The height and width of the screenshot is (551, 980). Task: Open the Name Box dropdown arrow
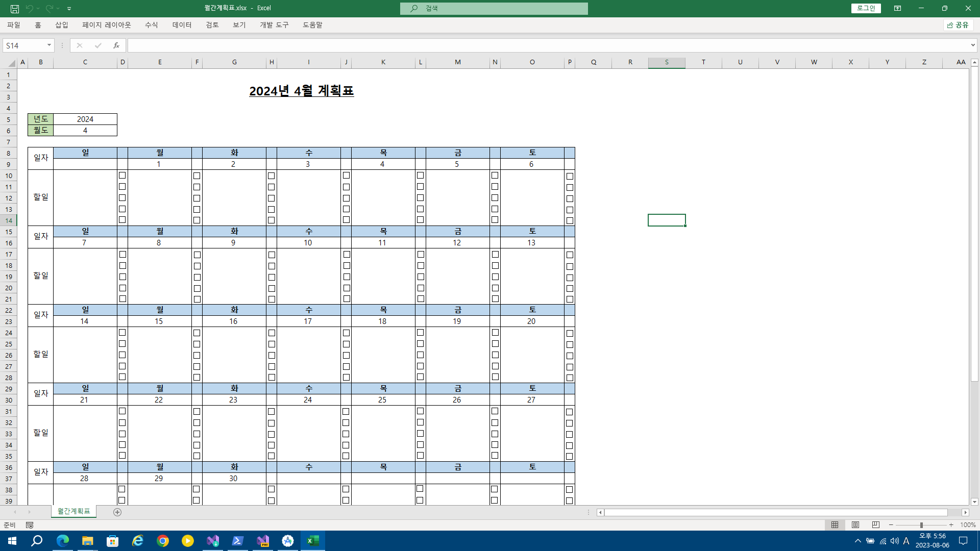(x=49, y=45)
